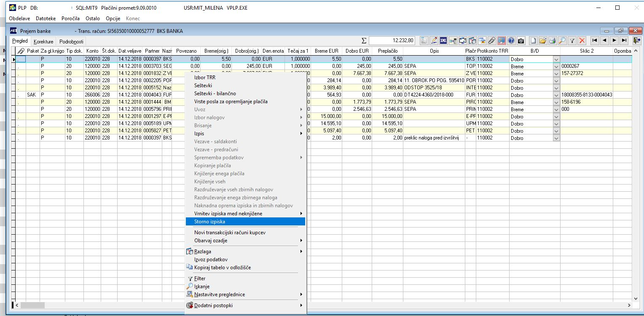Click the printer icon in toolbar

click(553, 40)
